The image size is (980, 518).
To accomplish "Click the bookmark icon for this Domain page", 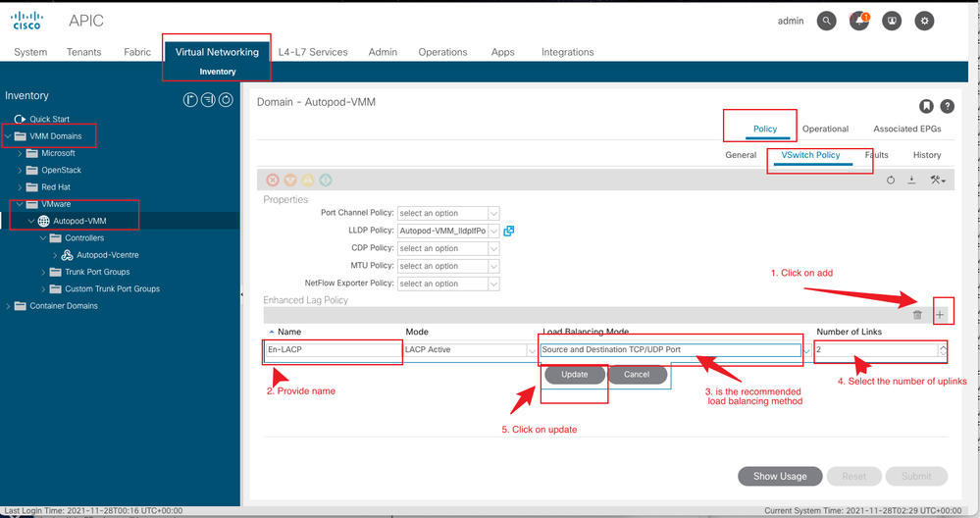I will click(x=926, y=106).
